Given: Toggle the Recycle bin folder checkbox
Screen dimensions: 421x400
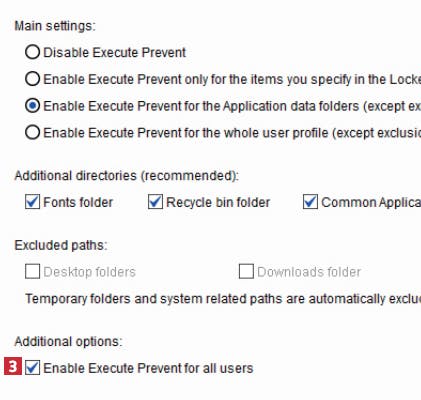Looking at the screenshot, I should coord(155,202).
